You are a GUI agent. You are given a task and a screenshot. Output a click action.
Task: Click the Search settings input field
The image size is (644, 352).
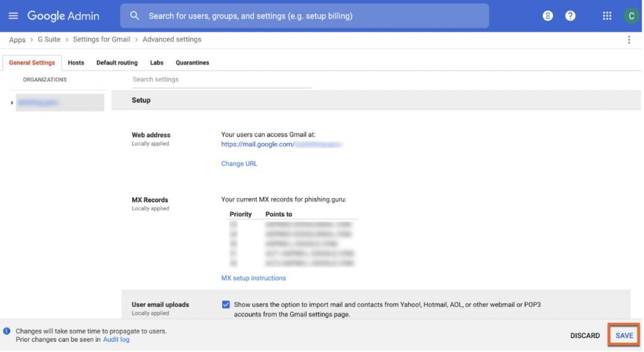click(221, 79)
